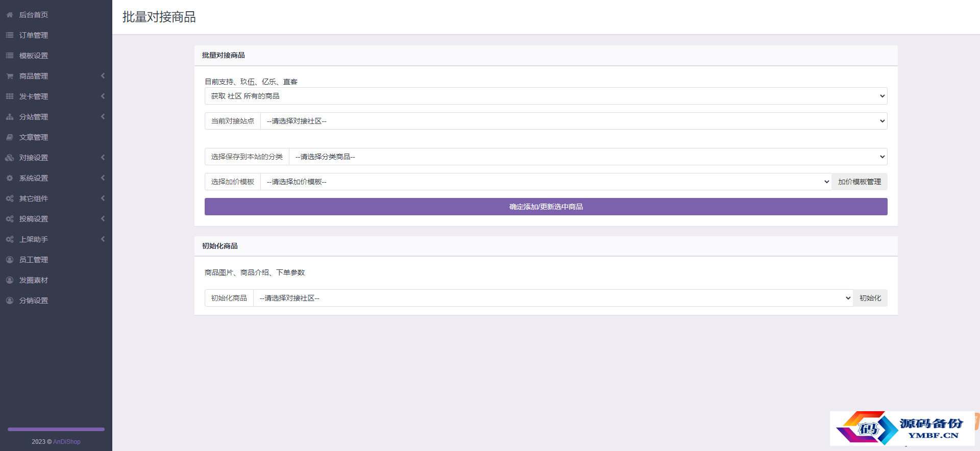This screenshot has height=451, width=980.
Task: Click the 初始化商品 field label
Action: [x=229, y=298]
